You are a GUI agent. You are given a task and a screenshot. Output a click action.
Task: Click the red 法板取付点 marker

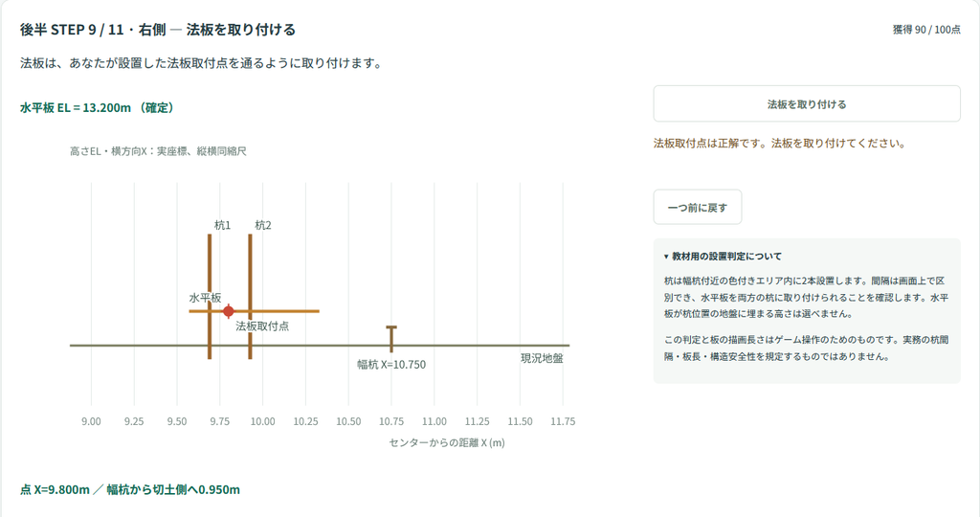click(229, 311)
